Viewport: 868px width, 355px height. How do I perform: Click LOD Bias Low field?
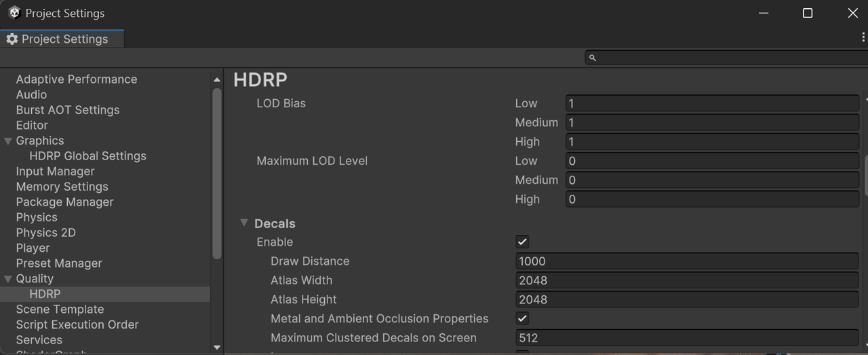click(712, 103)
